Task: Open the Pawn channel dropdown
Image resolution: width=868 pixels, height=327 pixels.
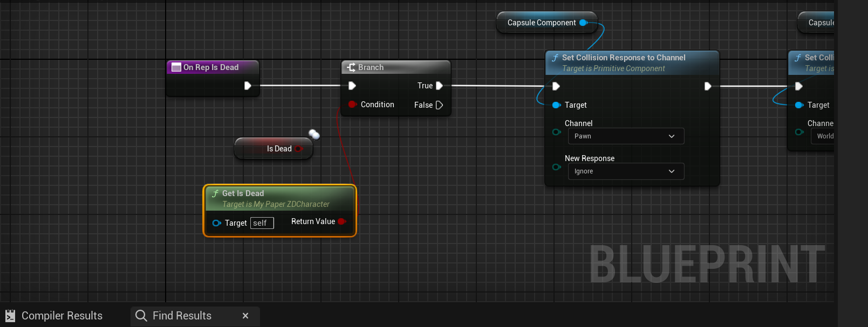Action: pyautogui.click(x=626, y=136)
